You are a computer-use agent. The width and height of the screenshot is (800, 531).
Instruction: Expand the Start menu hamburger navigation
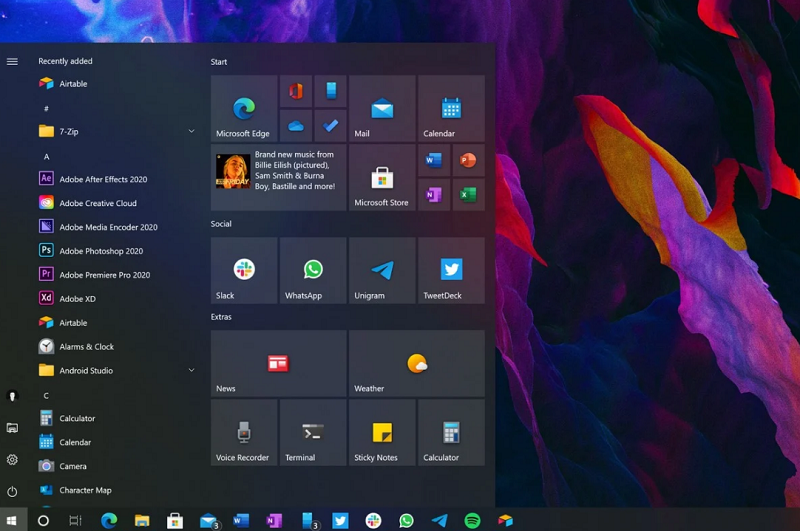pos(12,62)
